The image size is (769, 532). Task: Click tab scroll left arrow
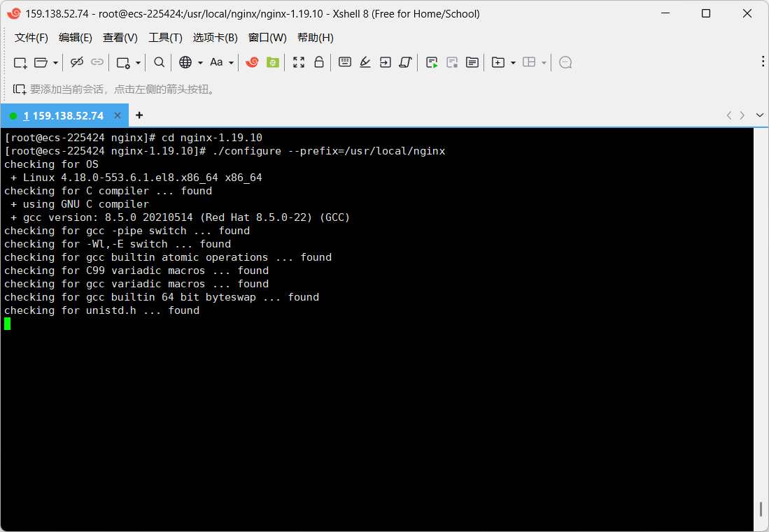(729, 115)
